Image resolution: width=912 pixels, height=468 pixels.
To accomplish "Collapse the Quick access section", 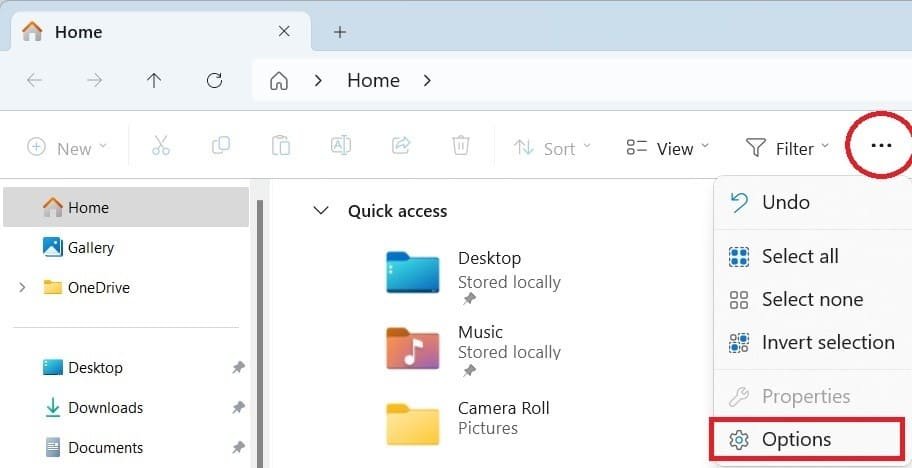I will click(x=321, y=211).
